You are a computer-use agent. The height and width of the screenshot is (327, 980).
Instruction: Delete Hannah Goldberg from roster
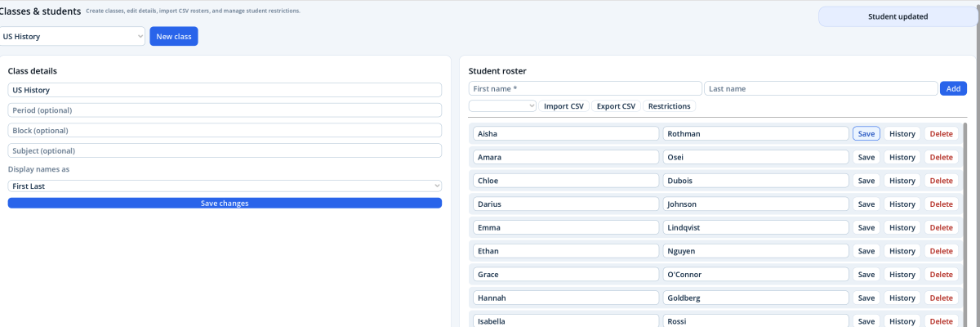coord(942,298)
